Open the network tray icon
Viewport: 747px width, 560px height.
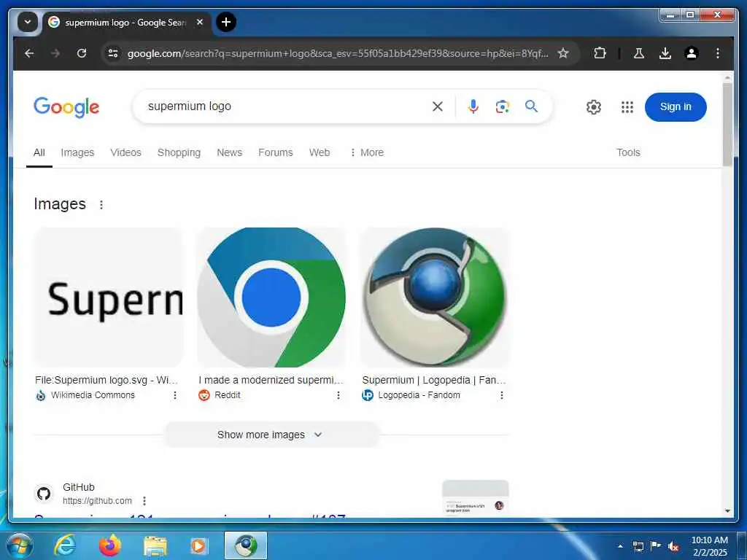click(638, 546)
